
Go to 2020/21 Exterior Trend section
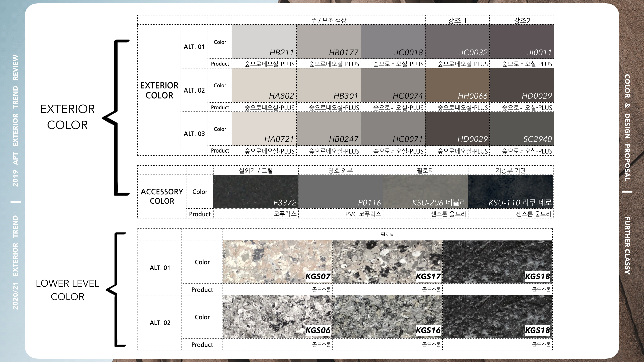[15, 262]
